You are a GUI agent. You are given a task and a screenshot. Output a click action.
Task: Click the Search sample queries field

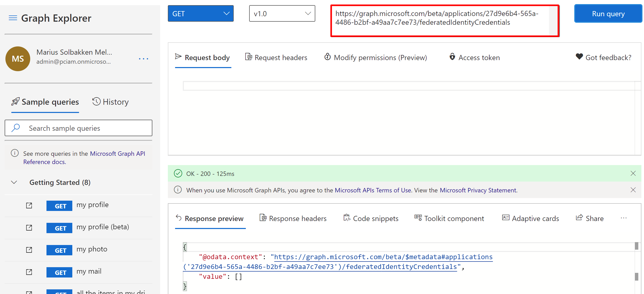pos(78,128)
